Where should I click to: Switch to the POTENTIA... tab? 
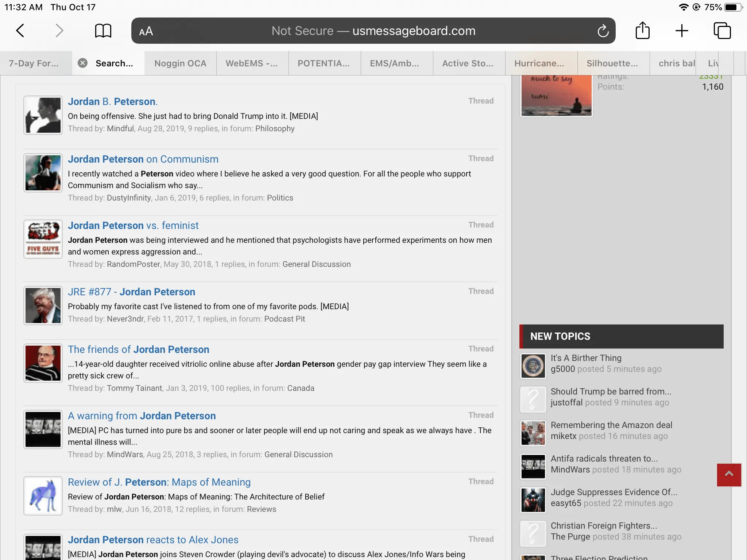(324, 63)
